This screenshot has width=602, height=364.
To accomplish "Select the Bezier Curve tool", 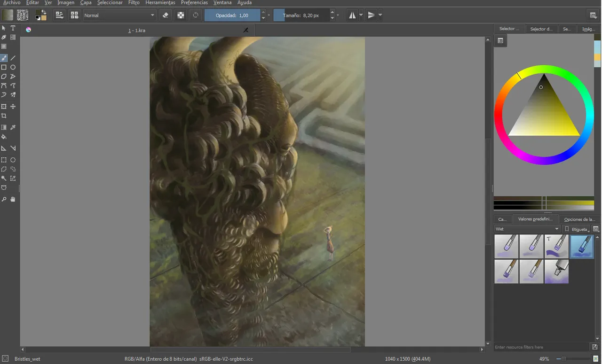I will pos(4,85).
